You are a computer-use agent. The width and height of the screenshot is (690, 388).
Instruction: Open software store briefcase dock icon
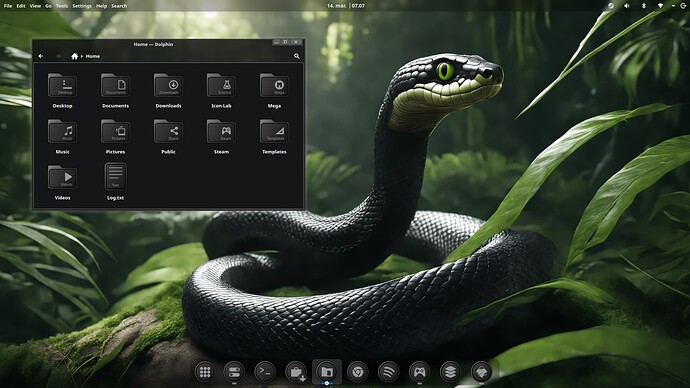click(x=296, y=372)
